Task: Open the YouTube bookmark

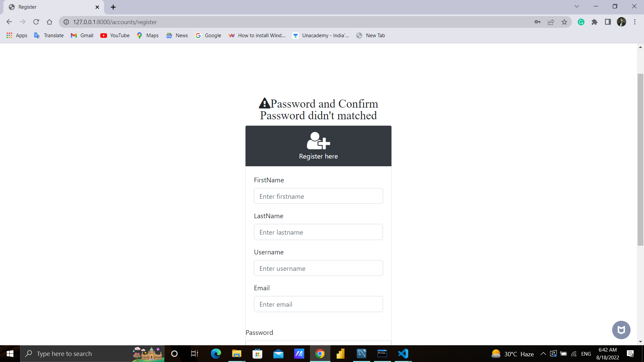Action: point(115,35)
